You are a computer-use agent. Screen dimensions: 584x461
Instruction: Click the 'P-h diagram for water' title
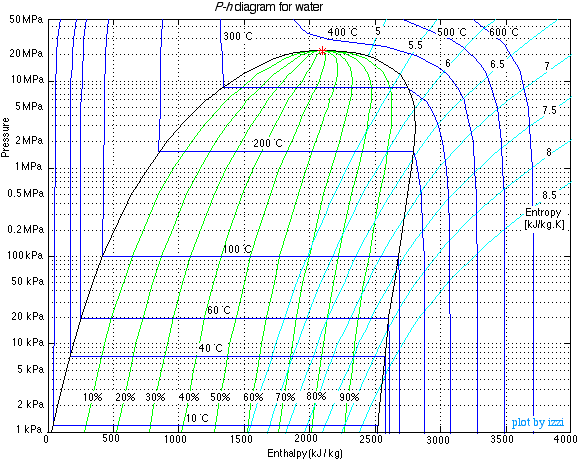(269, 7)
